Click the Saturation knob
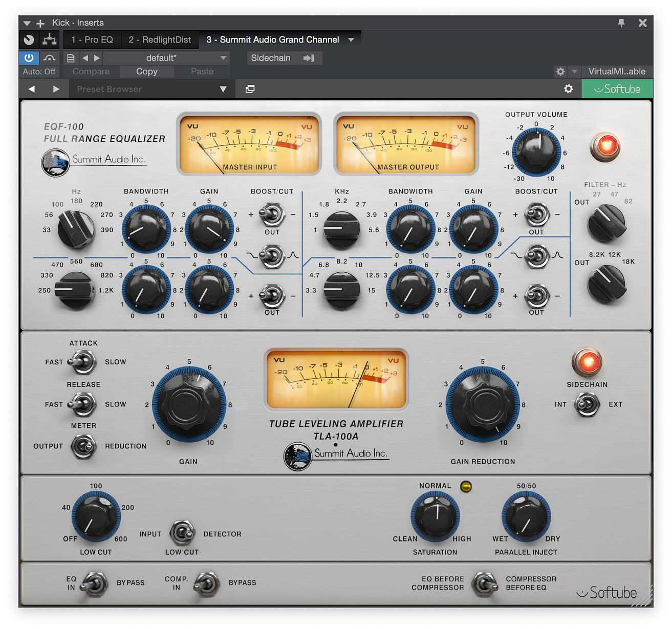 [435, 516]
